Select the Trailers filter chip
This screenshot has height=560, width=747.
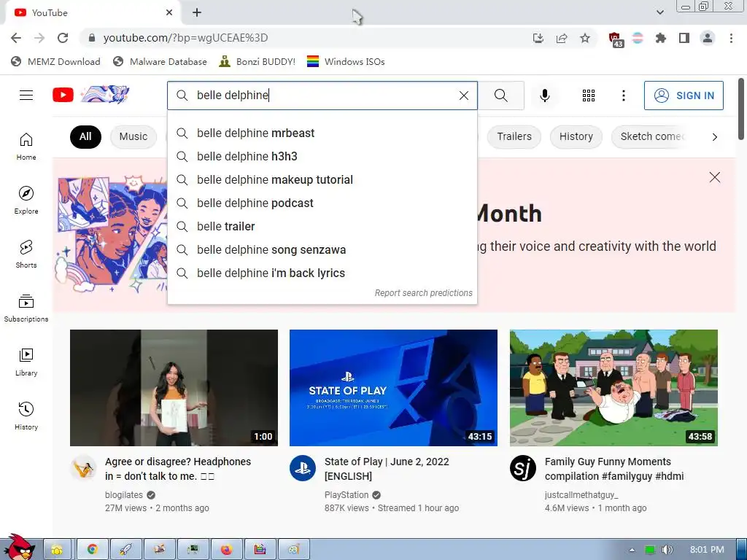[x=514, y=136]
